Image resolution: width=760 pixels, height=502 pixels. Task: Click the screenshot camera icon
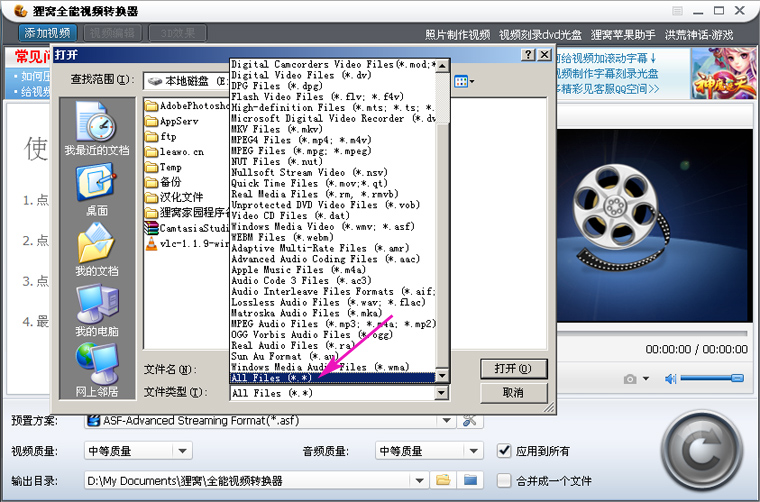[630, 378]
